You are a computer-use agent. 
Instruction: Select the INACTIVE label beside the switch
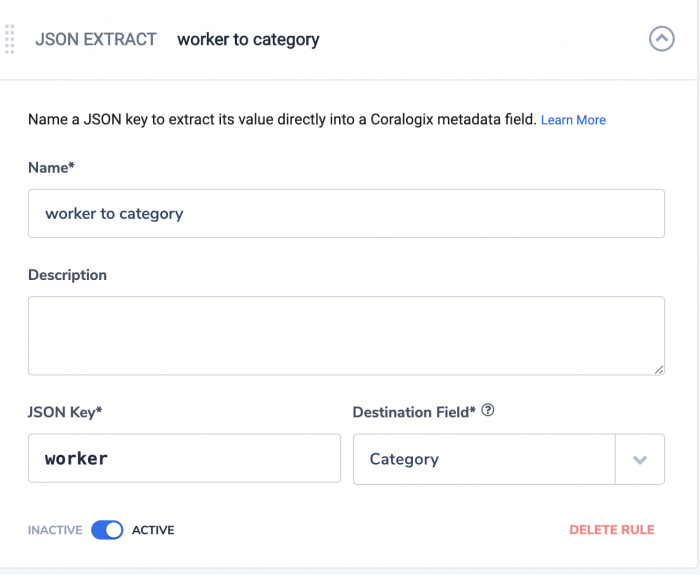(55, 530)
